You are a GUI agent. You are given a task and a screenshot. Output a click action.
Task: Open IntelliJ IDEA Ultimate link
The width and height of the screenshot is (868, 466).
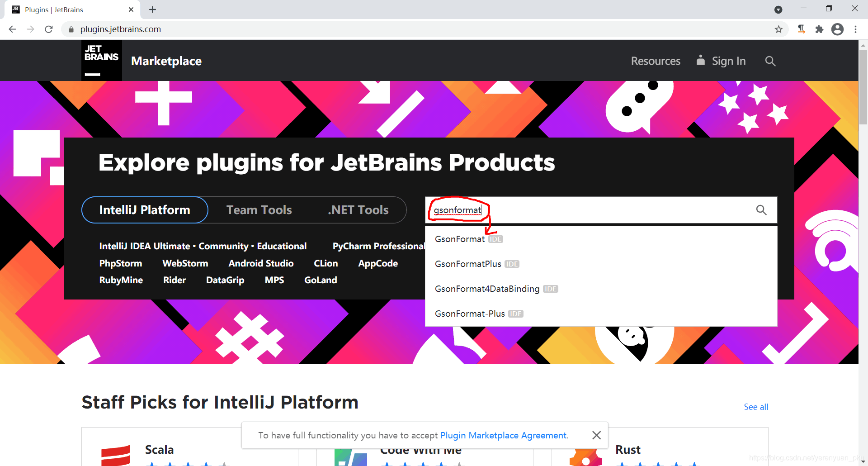tap(145, 246)
